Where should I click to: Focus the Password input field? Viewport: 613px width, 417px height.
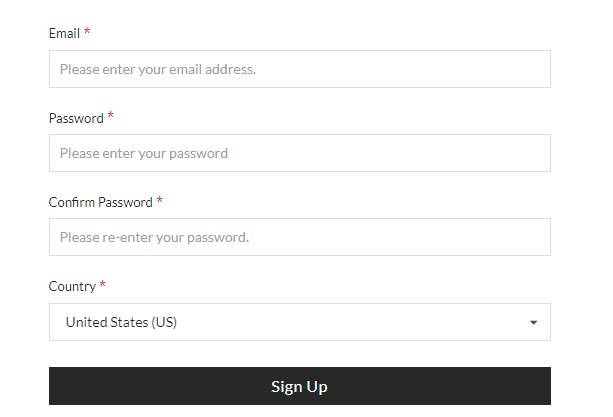299,153
